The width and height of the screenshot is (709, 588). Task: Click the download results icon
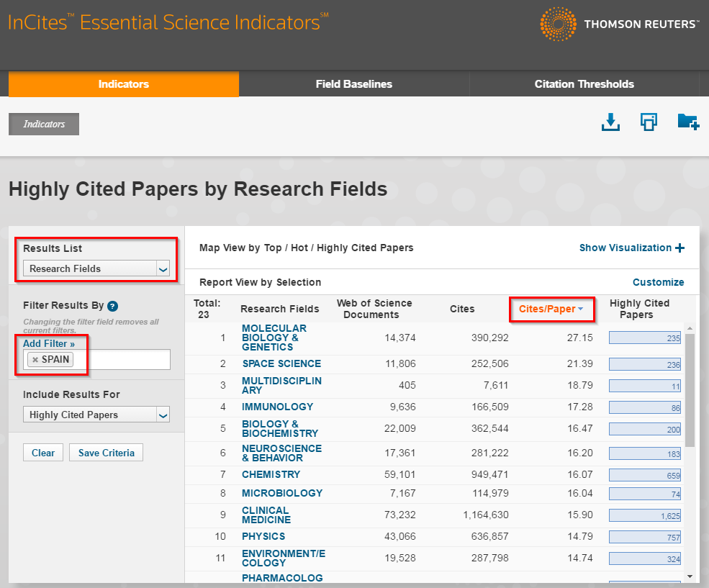click(610, 122)
